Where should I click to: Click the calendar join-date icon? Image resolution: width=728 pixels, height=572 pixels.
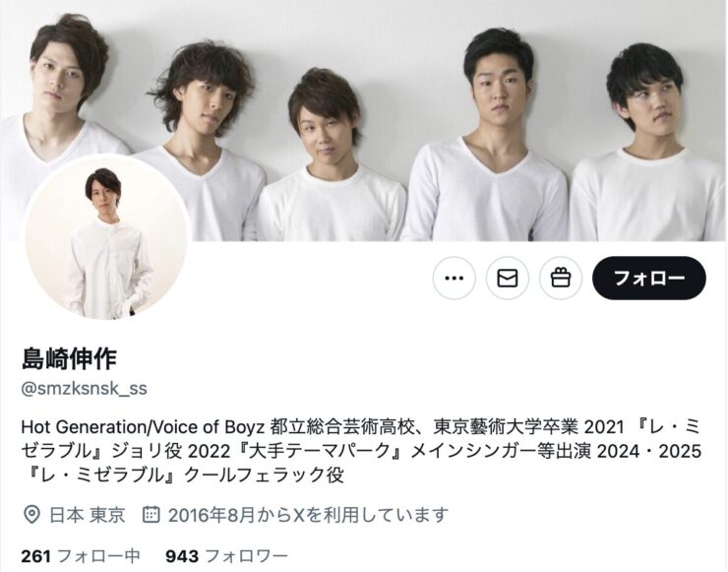point(151,514)
